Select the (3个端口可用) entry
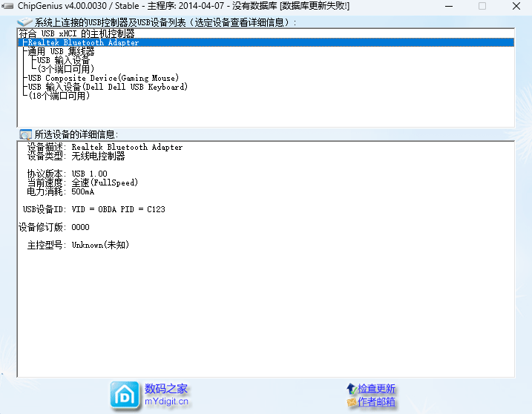The image size is (532, 414). click(x=65, y=69)
